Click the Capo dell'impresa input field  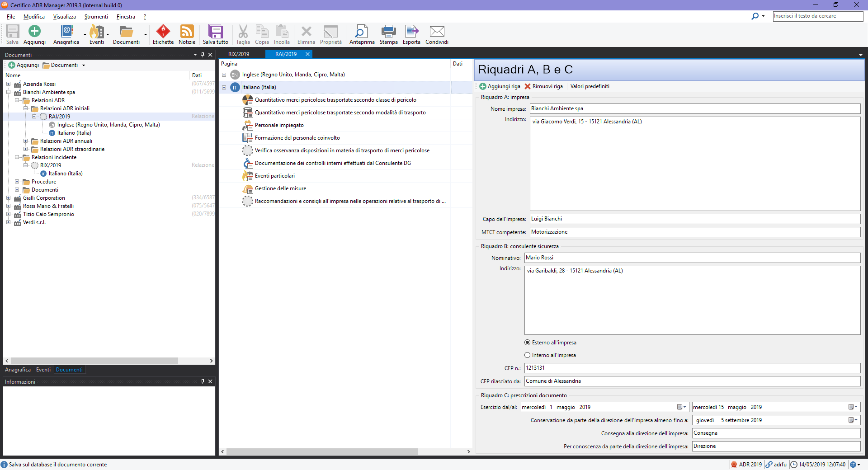point(694,219)
